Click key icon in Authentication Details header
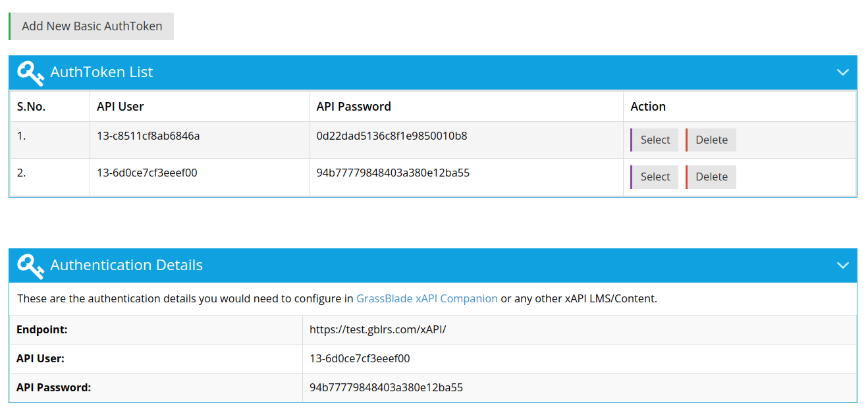Image resolution: width=868 pixels, height=415 pixels. click(30, 266)
